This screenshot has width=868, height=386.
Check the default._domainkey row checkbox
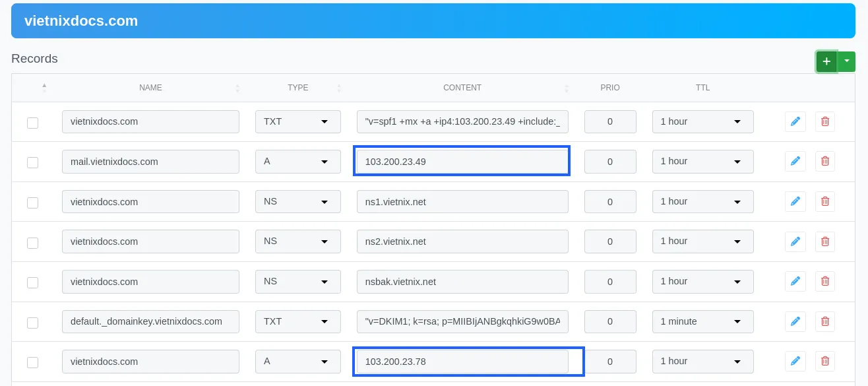tap(32, 323)
